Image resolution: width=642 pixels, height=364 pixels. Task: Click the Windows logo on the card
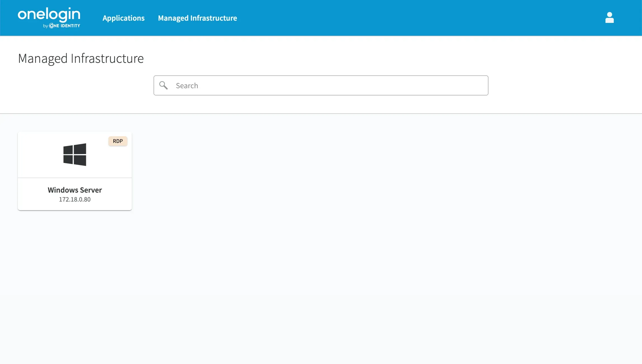pos(75,155)
